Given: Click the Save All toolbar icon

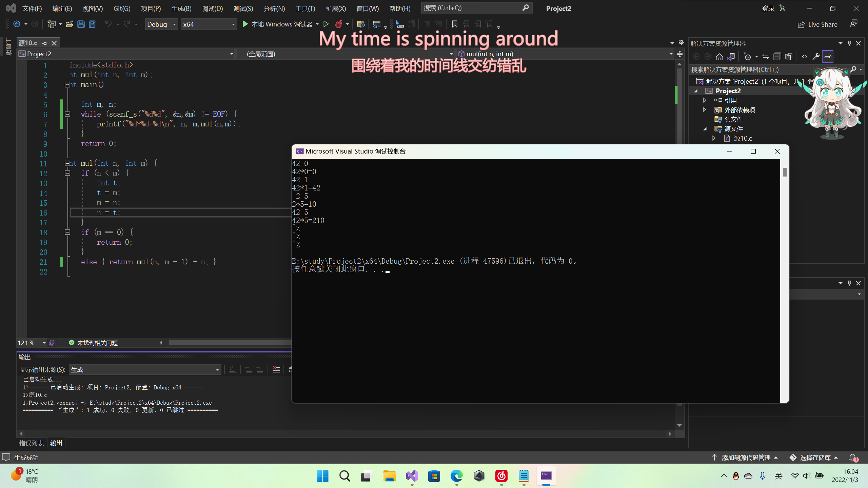Looking at the screenshot, I should tap(92, 24).
